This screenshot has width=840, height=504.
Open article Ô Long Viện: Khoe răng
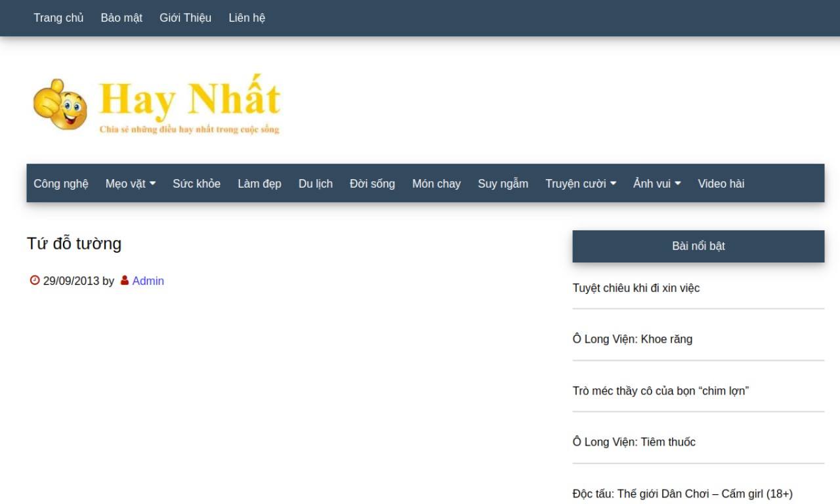[x=632, y=339]
